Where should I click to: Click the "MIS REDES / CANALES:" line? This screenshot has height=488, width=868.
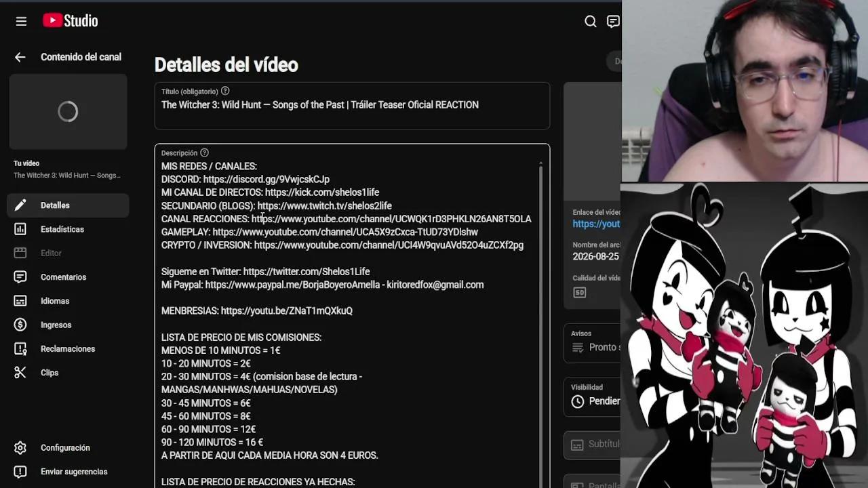[x=209, y=166]
